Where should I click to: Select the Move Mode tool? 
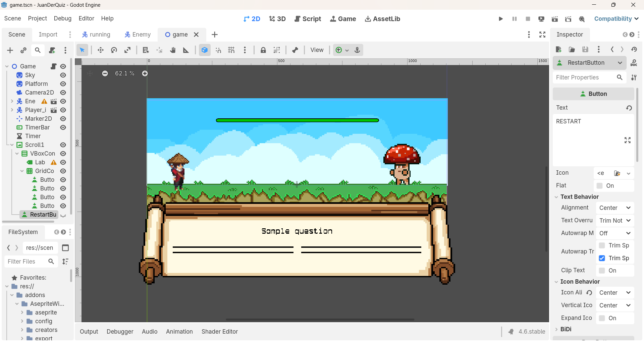(100, 50)
